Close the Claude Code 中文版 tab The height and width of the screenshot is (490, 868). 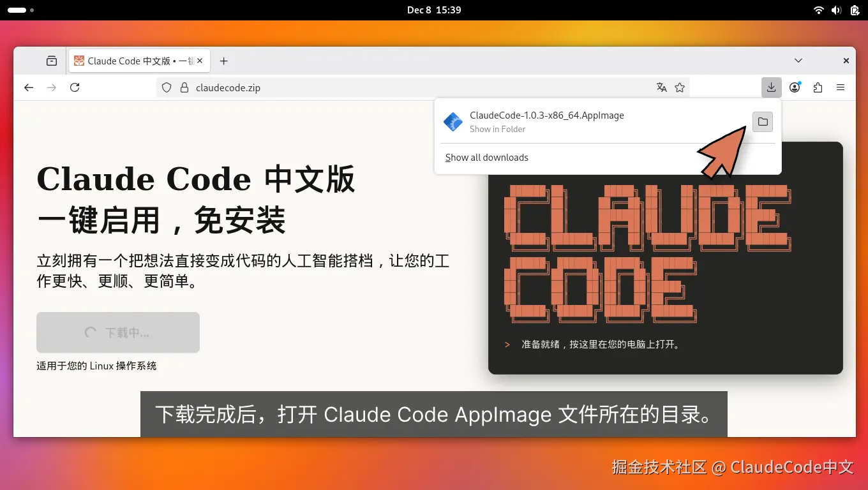pos(200,61)
